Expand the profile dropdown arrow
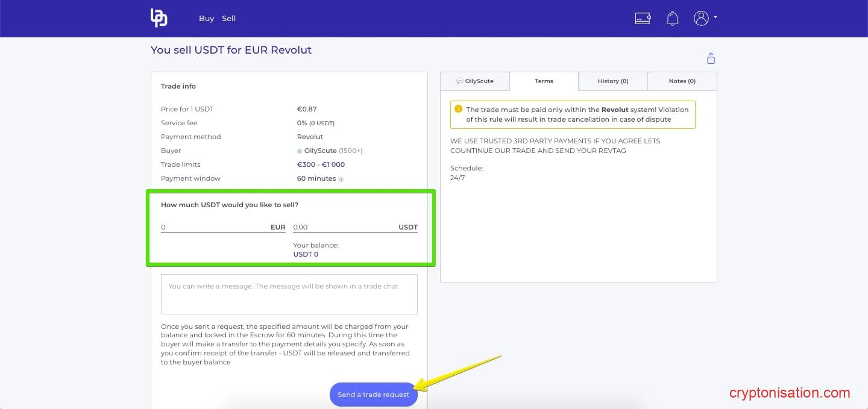This screenshot has height=409, width=868. coord(715,17)
